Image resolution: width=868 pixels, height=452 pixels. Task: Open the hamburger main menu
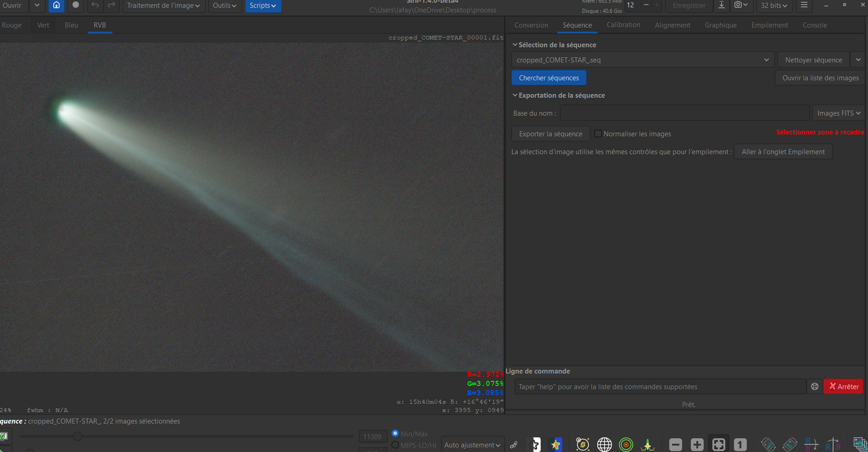pos(804,5)
